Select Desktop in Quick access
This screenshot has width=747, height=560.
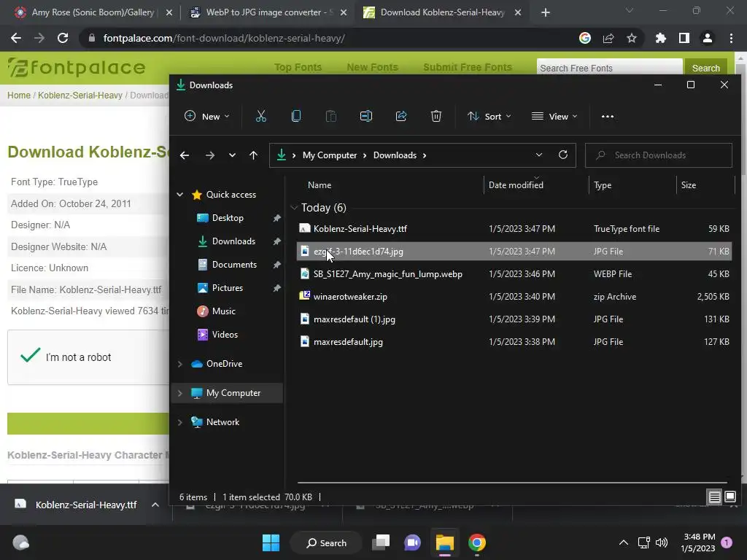228,217
